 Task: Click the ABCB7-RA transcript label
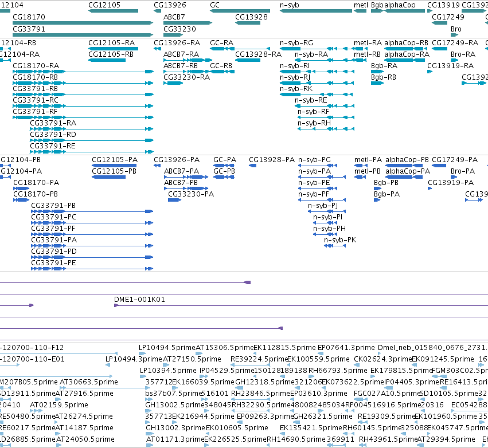181,54
